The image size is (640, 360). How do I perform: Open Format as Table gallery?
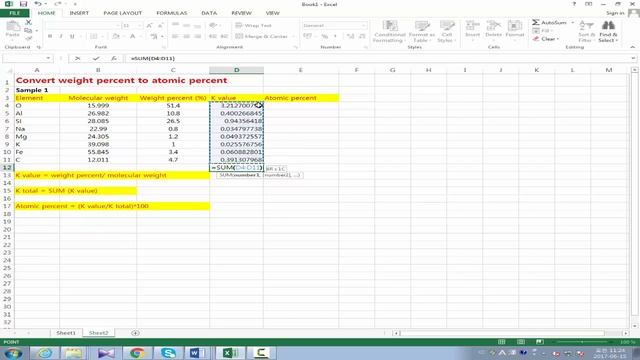(422, 31)
